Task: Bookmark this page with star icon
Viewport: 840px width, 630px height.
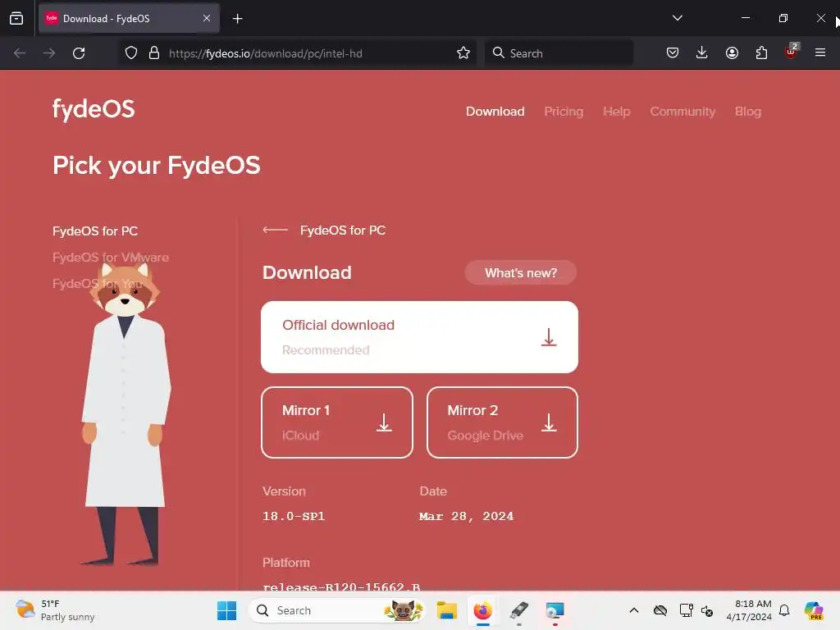Action: tap(463, 53)
